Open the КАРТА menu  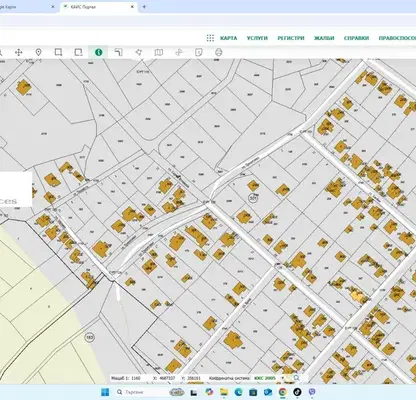coord(229,38)
